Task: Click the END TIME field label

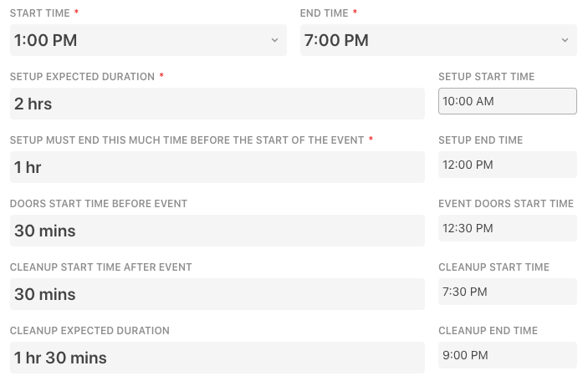Action: click(x=324, y=13)
